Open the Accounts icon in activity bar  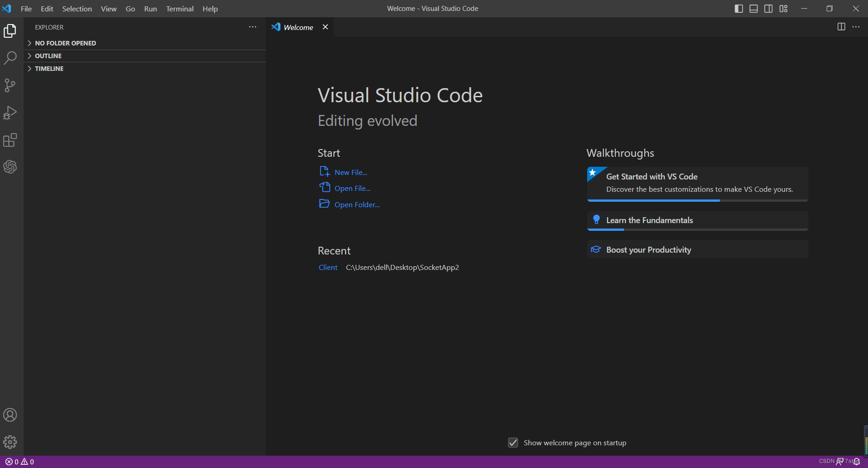[10, 415]
